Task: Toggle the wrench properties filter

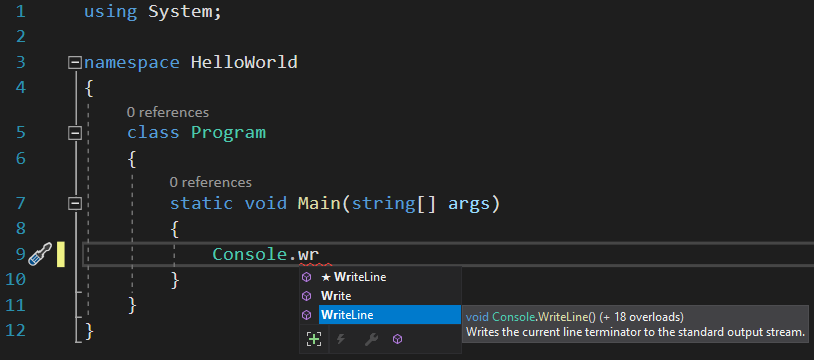Action: (x=370, y=340)
